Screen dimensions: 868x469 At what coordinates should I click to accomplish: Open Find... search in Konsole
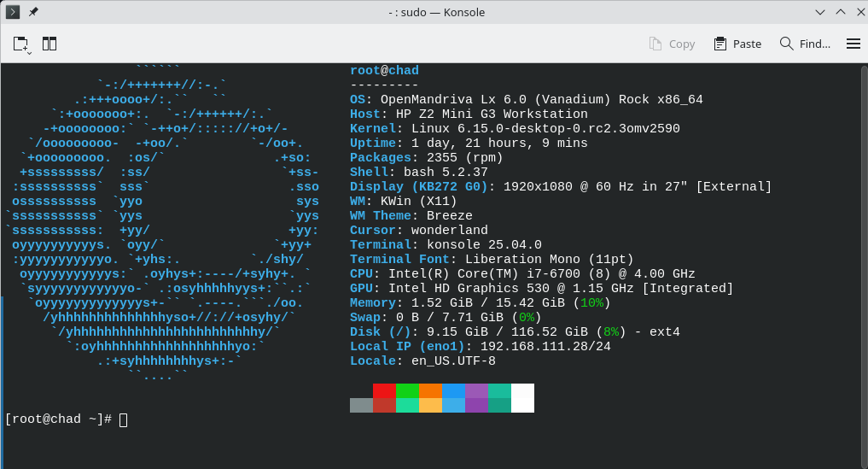[805, 44]
